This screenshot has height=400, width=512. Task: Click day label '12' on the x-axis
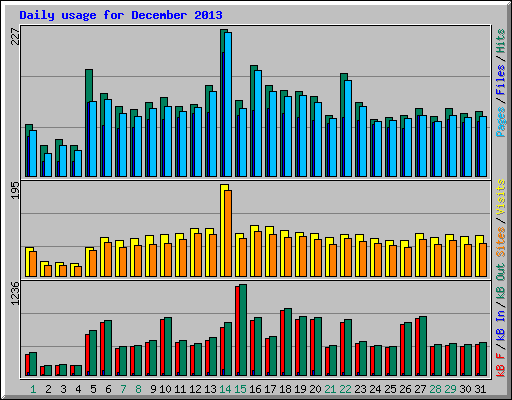coord(195,389)
